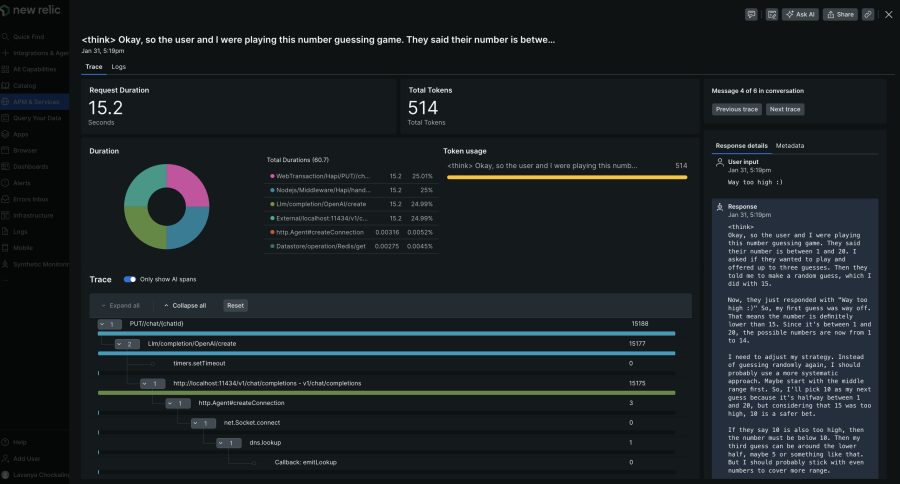900x484 pixels.
Task: Click WebTransaction/Hapi/PUT legend entry
Action: point(351,176)
